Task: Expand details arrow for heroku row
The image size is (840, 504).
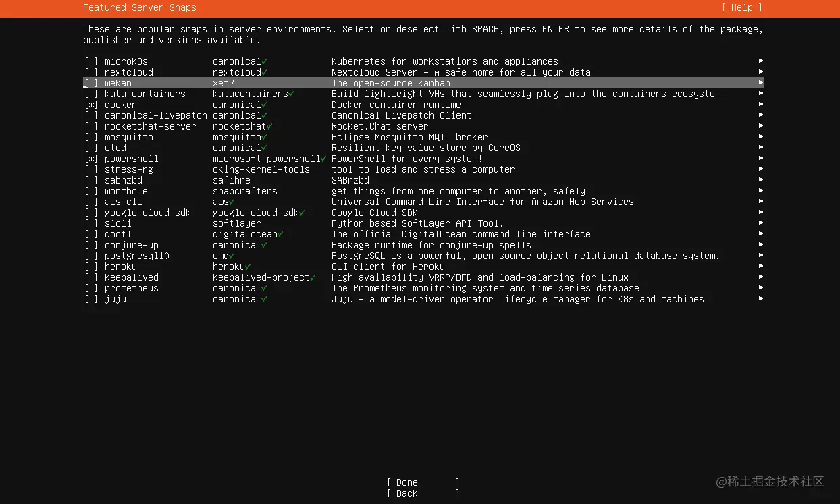Action: 761,267
